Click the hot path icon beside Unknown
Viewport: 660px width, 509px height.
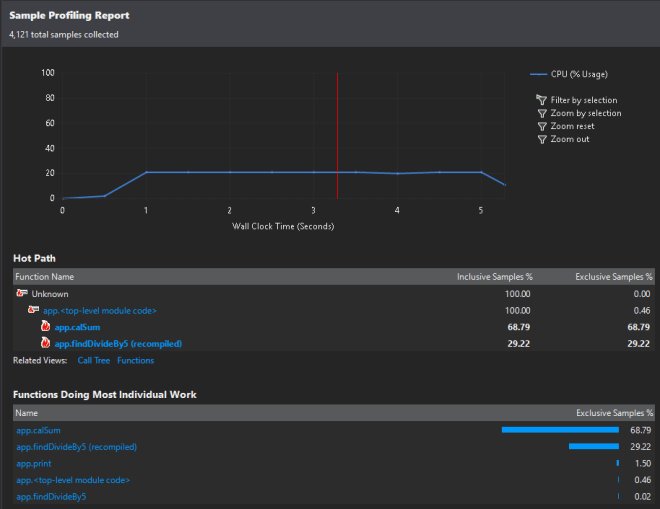[22, 293]
